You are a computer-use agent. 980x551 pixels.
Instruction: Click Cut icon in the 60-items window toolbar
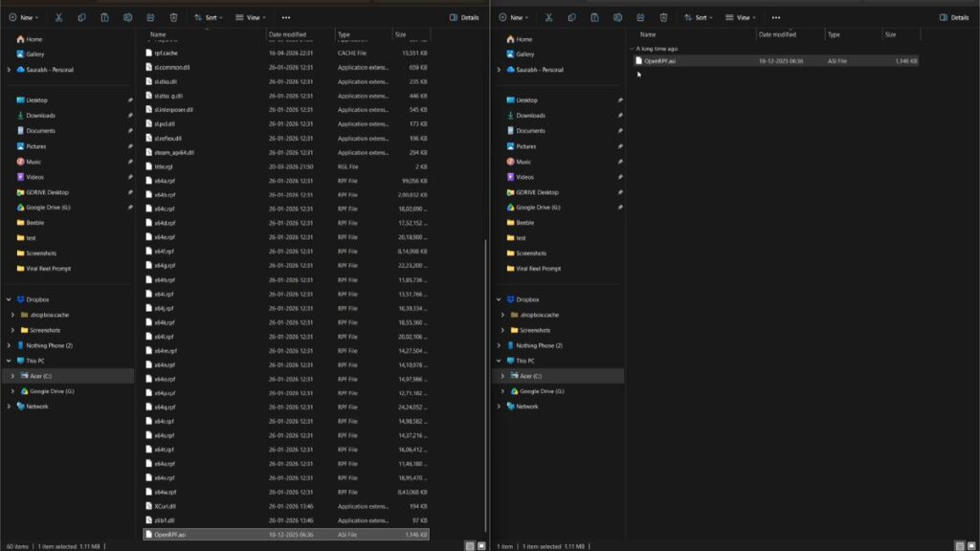(58, 17)
